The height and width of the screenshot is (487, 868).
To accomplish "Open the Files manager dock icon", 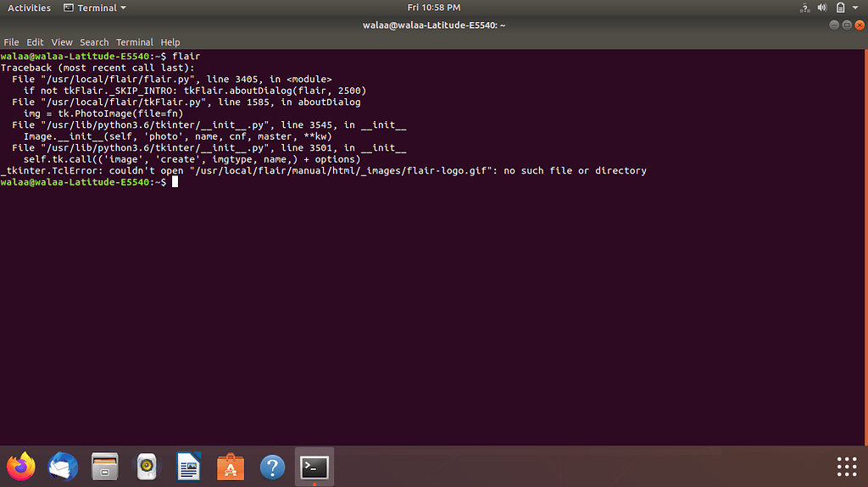I will [104, 467].
